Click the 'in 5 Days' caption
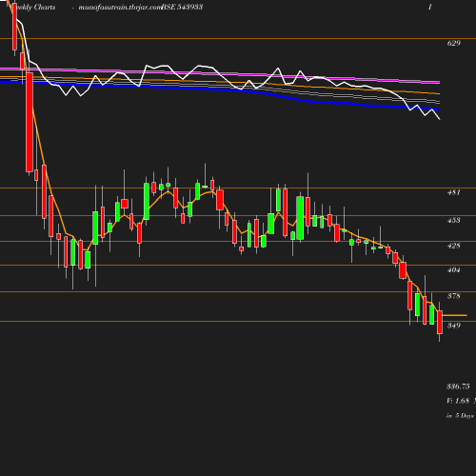 [460, 416]
